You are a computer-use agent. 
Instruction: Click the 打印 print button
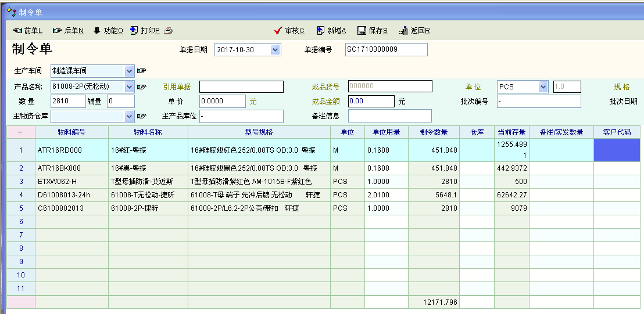click(145, 31)
